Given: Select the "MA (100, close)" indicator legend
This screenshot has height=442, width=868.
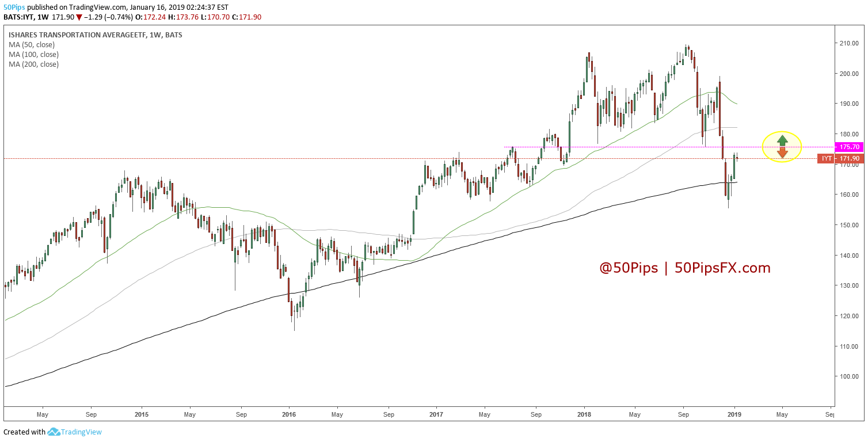Looking at the screenshot, I should (33, 54).
